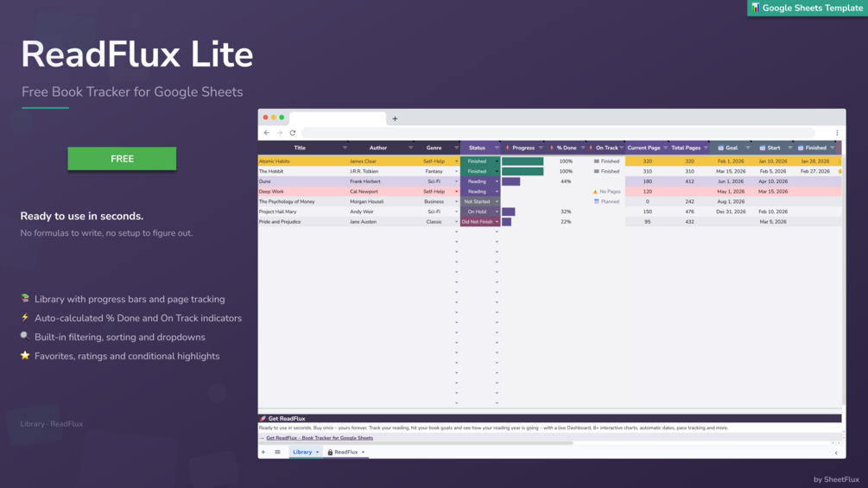Image resolution: width=868 pixels, height=488 pixels.
Task: Click the browser address bar
Action: point(559,133)
